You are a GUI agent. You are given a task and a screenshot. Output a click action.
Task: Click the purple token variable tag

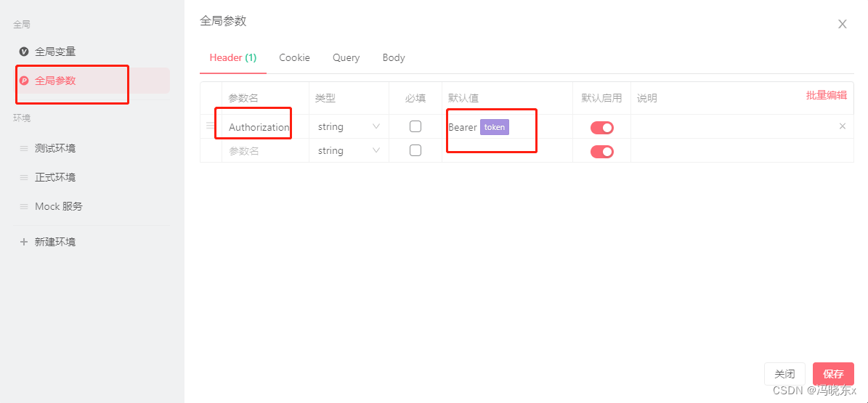coord(495,127)
